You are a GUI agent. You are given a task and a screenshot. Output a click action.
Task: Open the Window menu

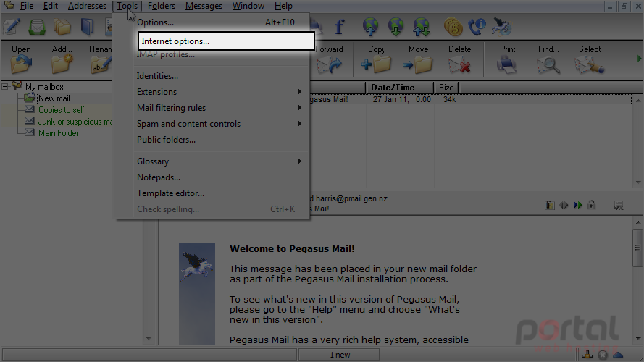(248, 6)
